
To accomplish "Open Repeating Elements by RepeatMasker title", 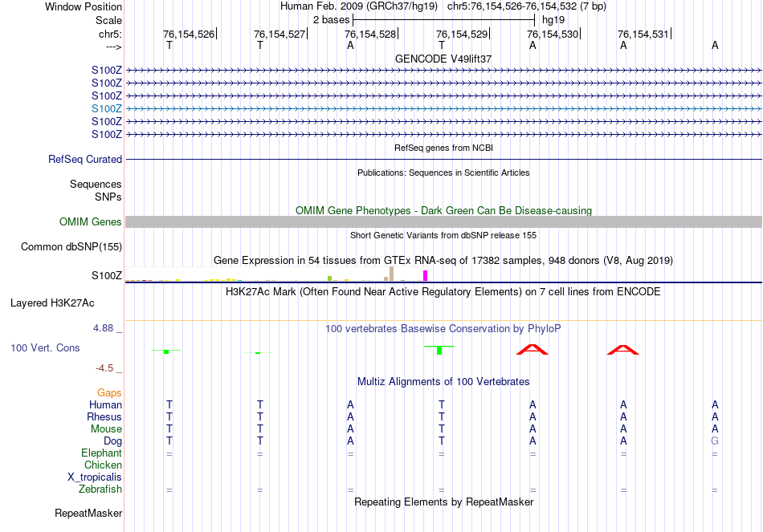I will pyautogui.click(x=443, y=502).
